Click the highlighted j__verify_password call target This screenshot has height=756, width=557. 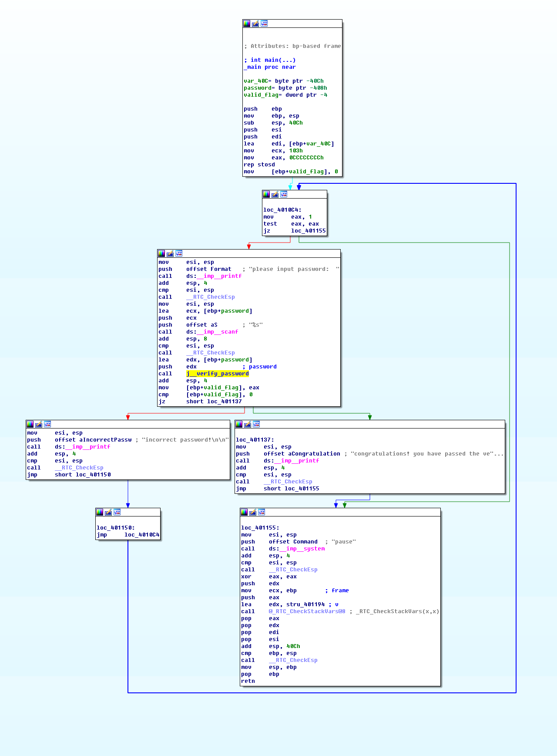coord(218,374)
